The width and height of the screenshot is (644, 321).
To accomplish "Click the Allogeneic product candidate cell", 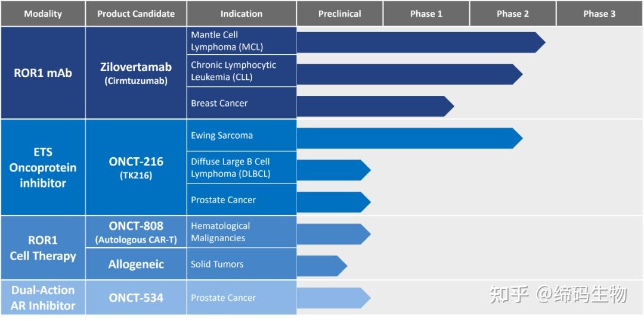I will tap(136, 264).
